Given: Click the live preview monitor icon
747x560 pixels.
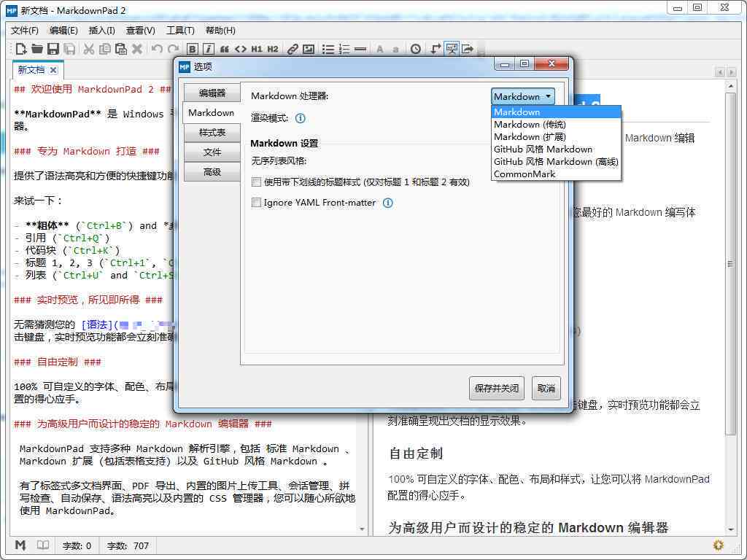Looking at the screenshot, I should pos(451,49).
